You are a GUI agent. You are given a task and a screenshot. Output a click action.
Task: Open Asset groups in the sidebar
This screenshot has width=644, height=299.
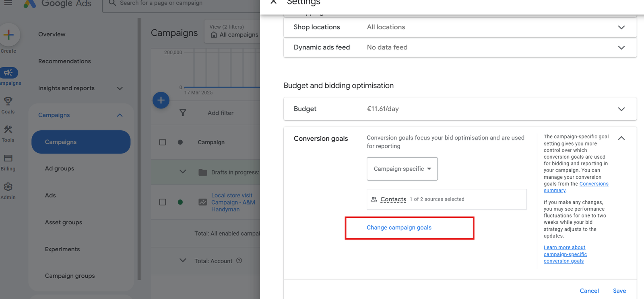pos(64,223)
